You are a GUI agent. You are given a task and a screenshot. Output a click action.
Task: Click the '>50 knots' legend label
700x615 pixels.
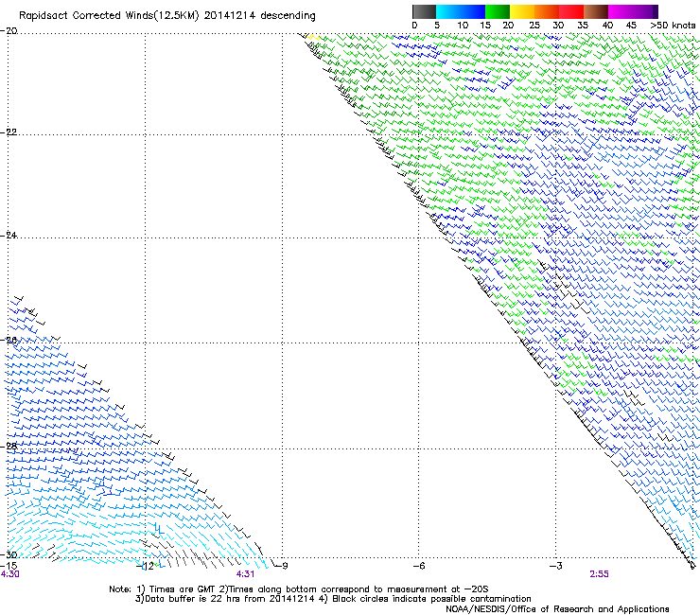673,26
